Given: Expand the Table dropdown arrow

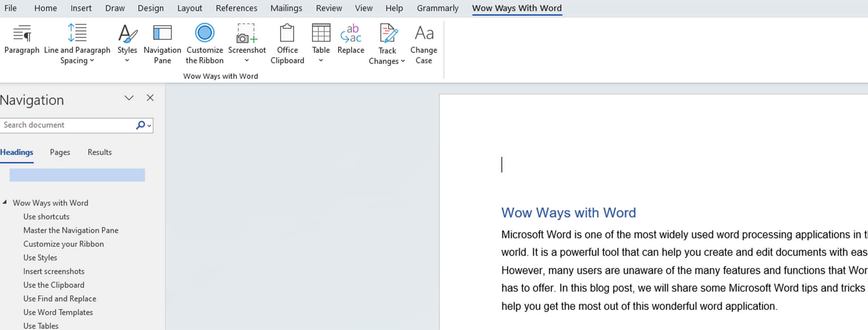Looking at the screenshot, I should pos(321,61).
